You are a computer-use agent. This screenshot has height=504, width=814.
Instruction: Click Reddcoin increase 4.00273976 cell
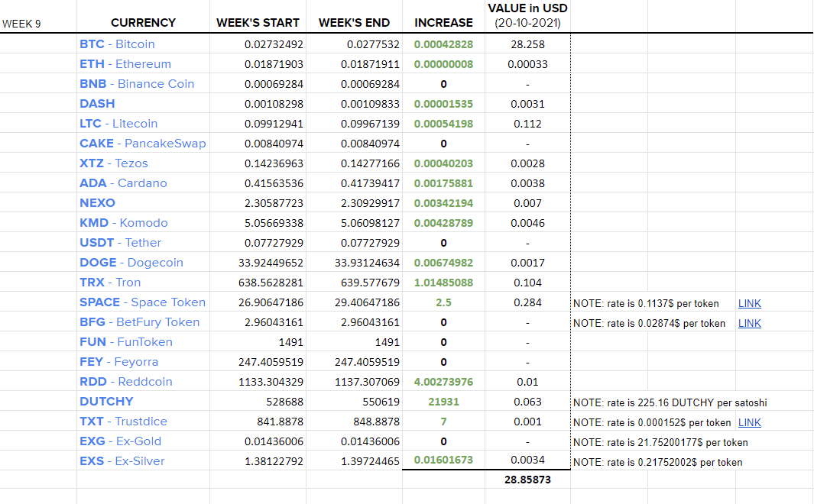click(x=444, y=382)
